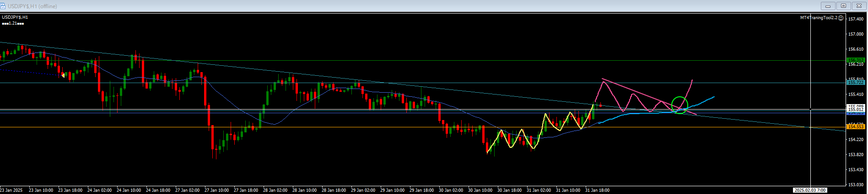Click the chart window icon in title bar
The height and width of the screenshot is (194, 868).
click(x=3, y=6)
